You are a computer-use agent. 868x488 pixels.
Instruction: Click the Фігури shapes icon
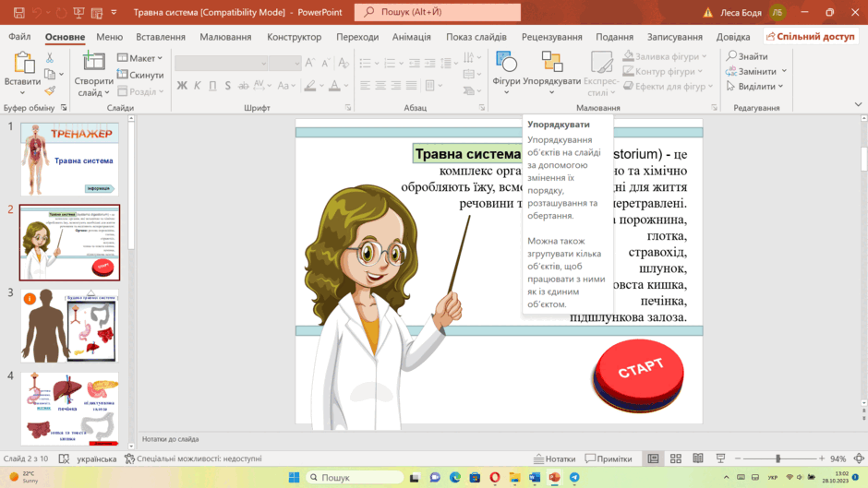pos(506,62)
